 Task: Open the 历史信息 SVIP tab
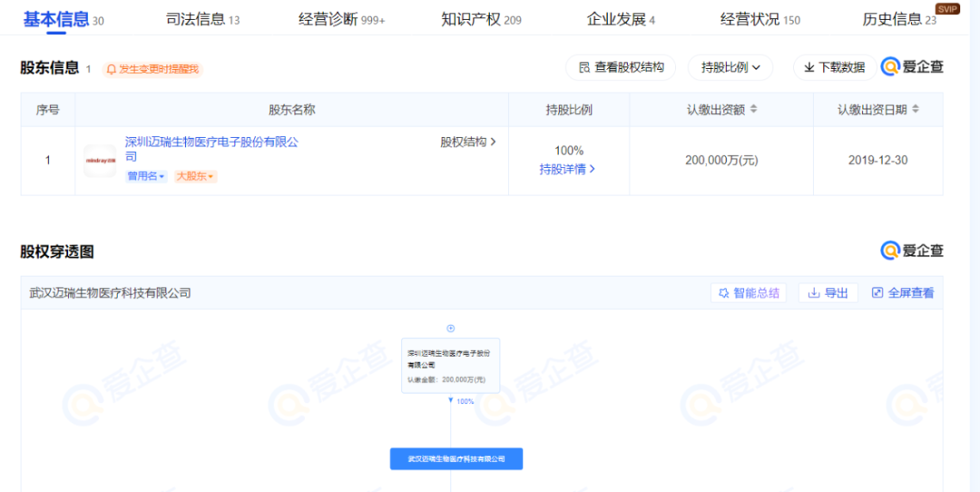coord(899,19)
